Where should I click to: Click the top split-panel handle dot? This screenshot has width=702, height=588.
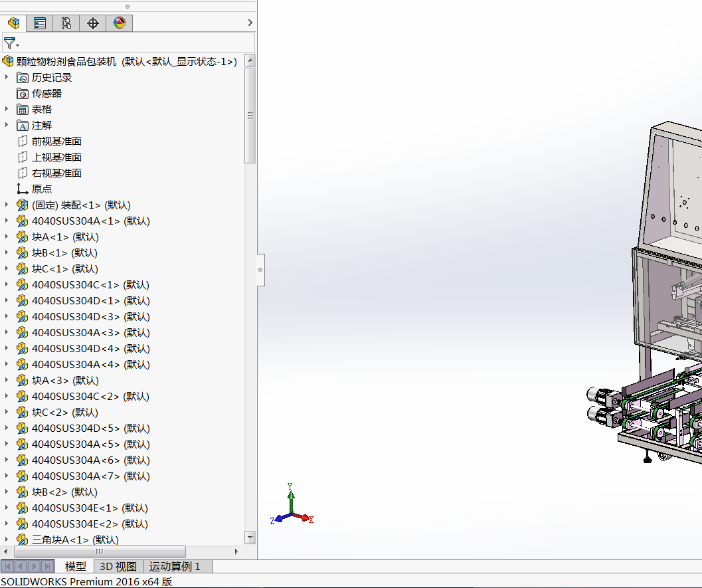[128, 6]
